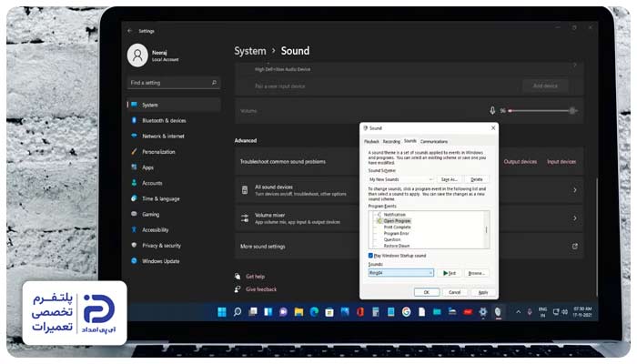
Task: Click the Add device button
Action: [x=545, y=86]
